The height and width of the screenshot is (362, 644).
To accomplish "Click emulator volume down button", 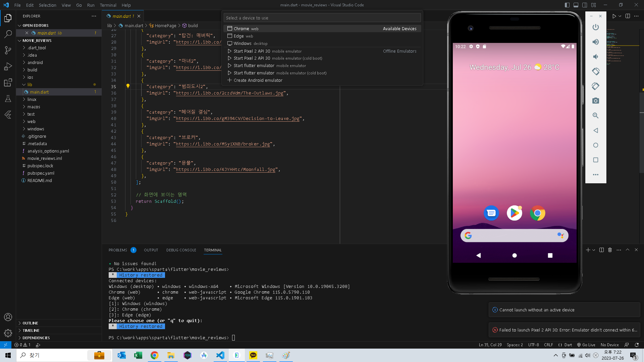I will pos(596,57).
